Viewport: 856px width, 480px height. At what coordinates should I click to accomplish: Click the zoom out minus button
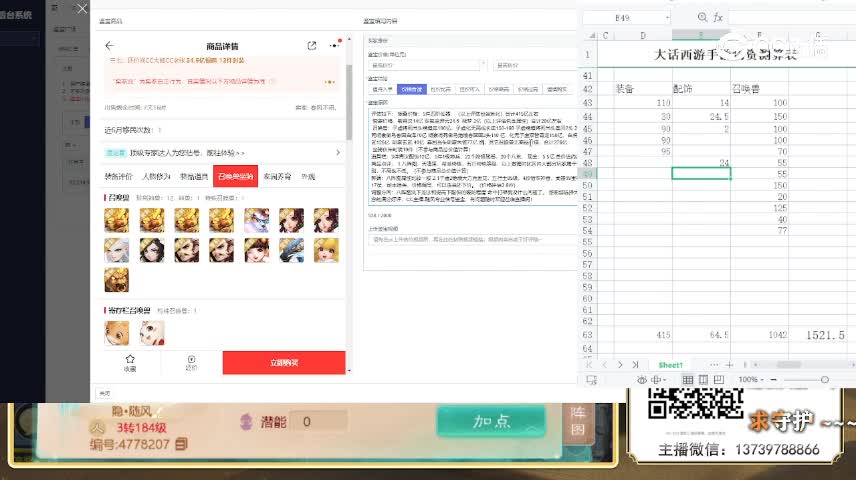[x=774, y=380]
